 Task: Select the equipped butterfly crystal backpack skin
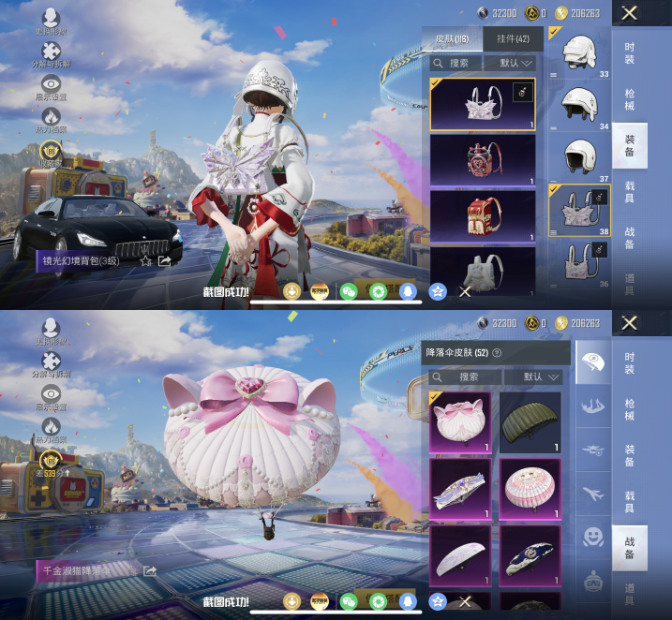[x=483, y=104]
